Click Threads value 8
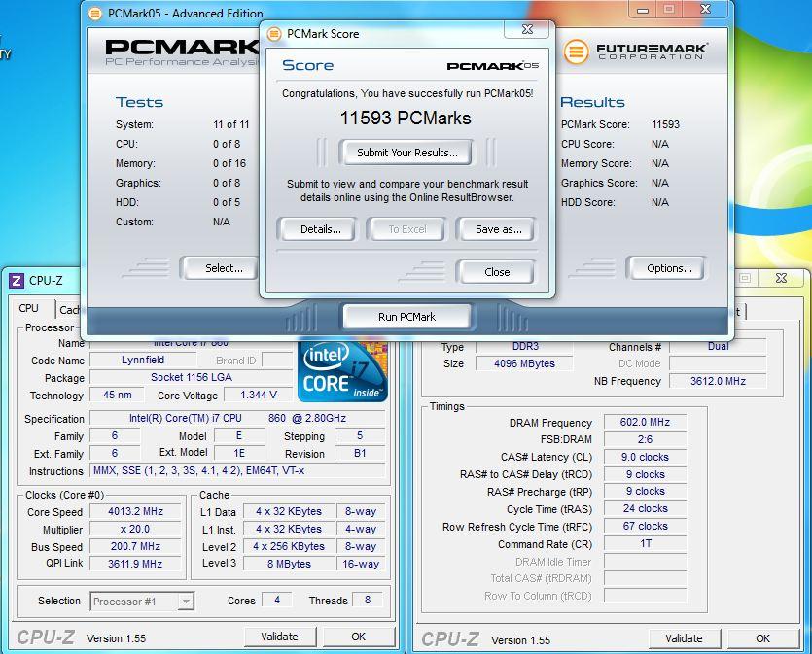The width and height of the screenshot is (812, 654). click(x=368, y=601)
